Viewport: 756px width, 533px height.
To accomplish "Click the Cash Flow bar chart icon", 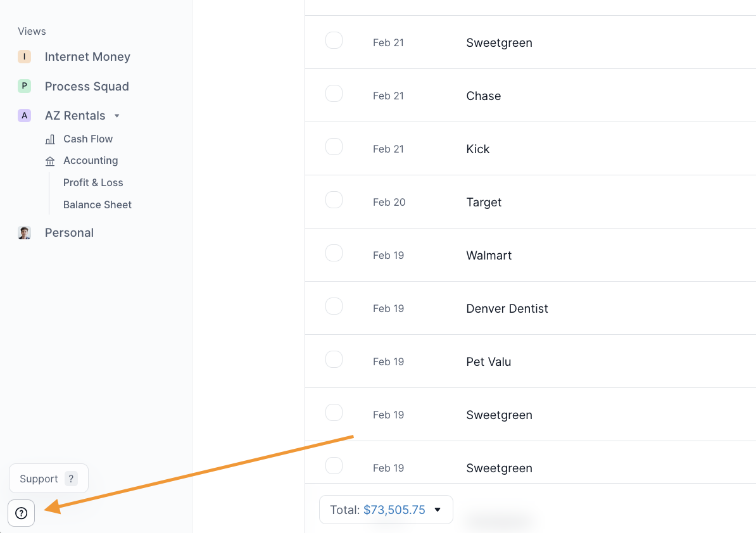I will tap(50, 139).
